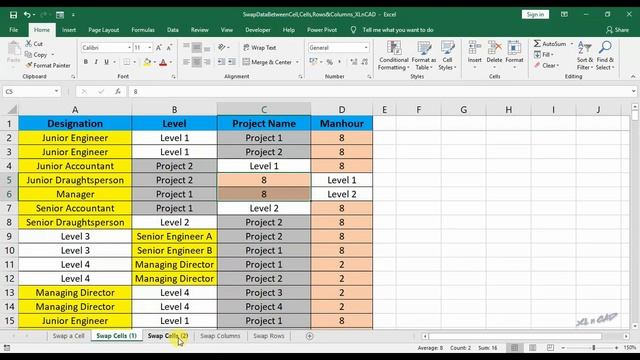Image resolution: width=640 pixels, height=360 pixels.
Task: Toggle Bold formatting
Action: click(86, 62)
